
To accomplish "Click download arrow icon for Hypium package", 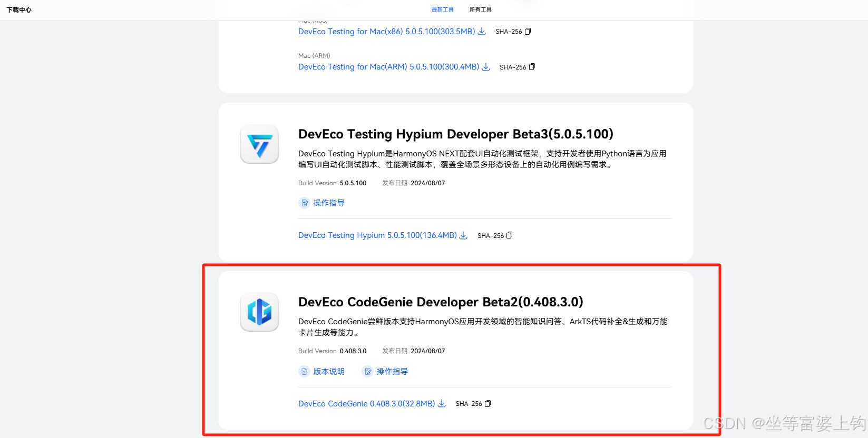I will pos(463,235).
